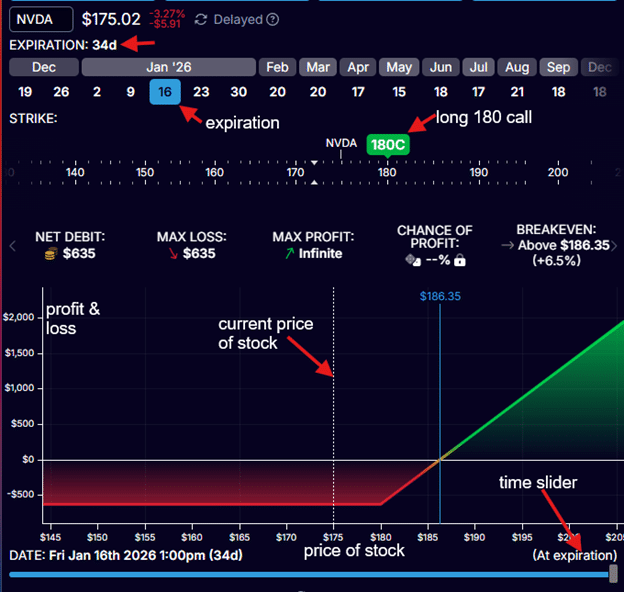Image resolution: width=624 pixels, height=592 pixels.
Task: Click the 140 strike on the ruler
Action: (x=75, y=172)
